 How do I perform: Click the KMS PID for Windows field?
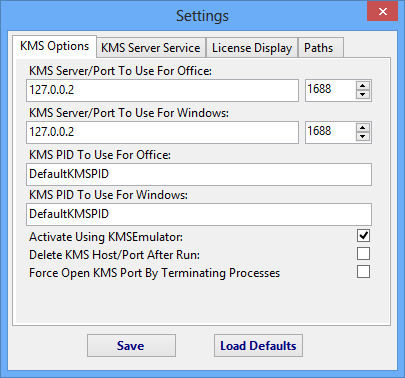(199, 214)
